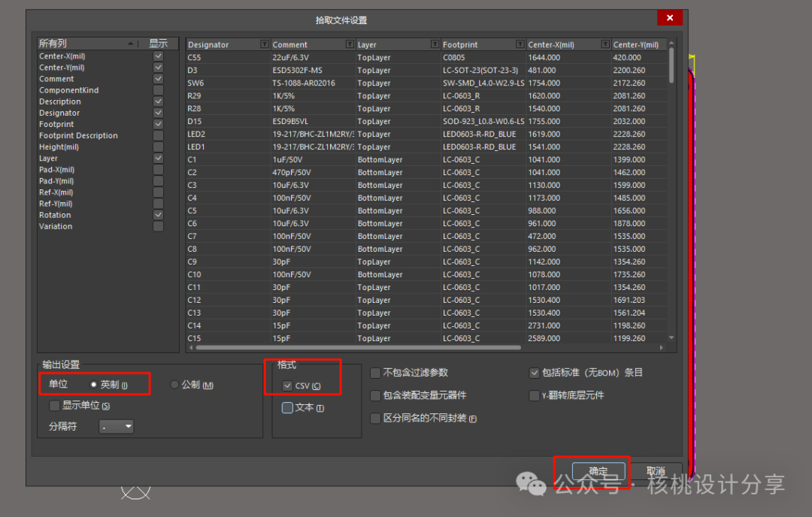Select the R29 designator cell
Viewport: 812px width, 517px height.
(x=229, y=95)
